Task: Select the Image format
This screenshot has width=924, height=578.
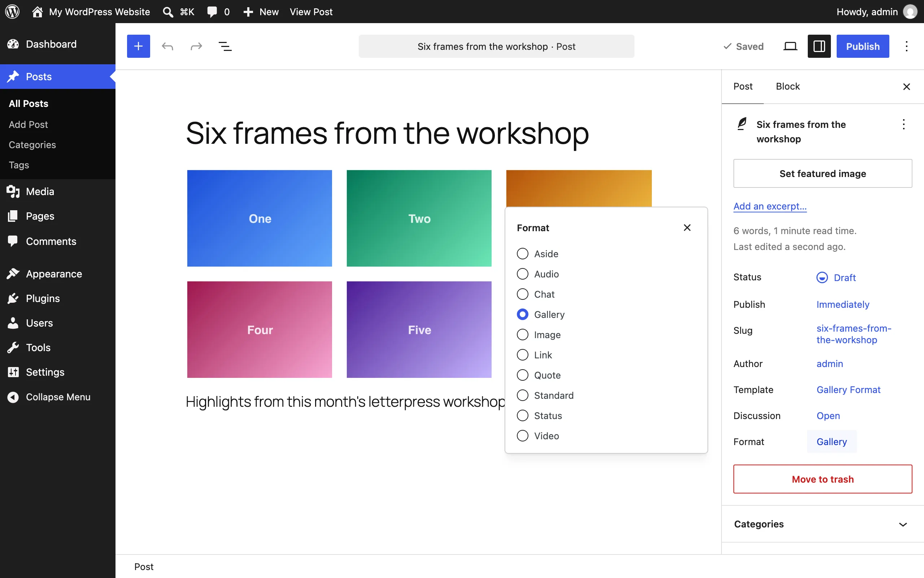Action: click(522, 335)
